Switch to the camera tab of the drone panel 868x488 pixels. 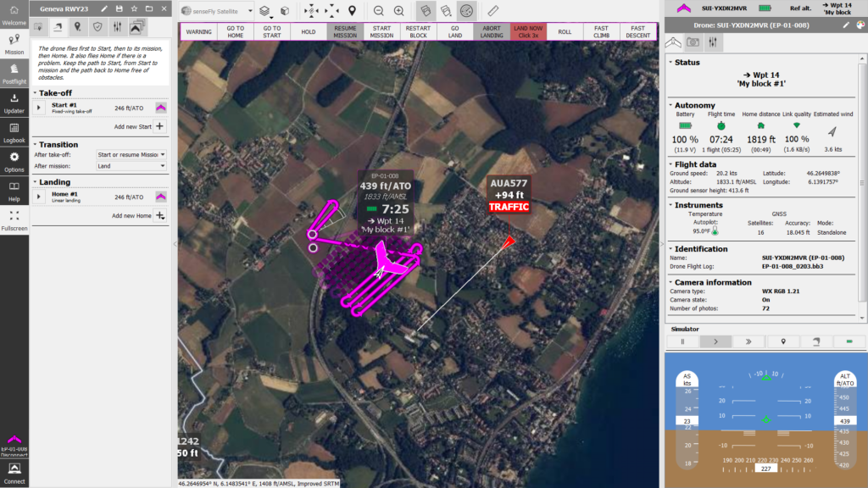click(693, 41)
